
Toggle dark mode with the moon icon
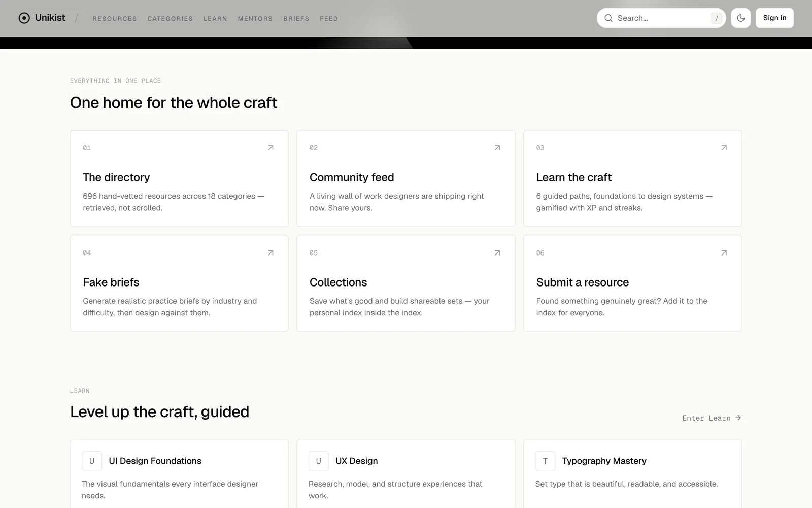[x=741, y=18]
